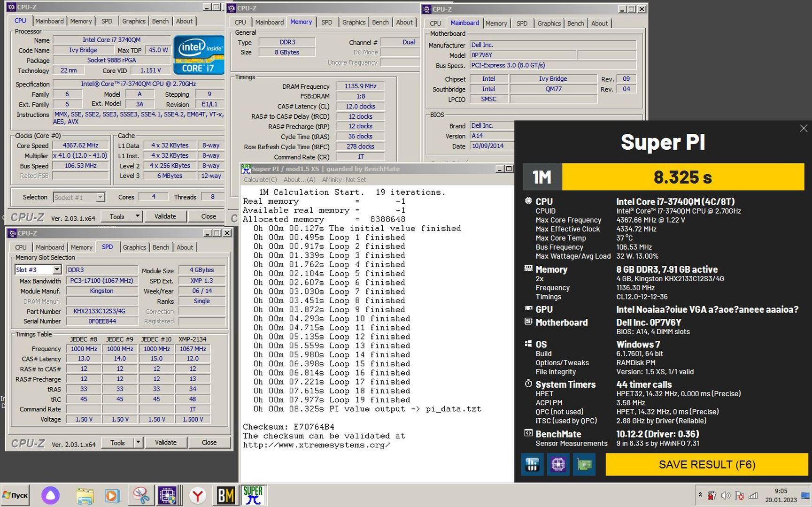Select the Name field Intel Core i7 3740QM

pos(112,40)
